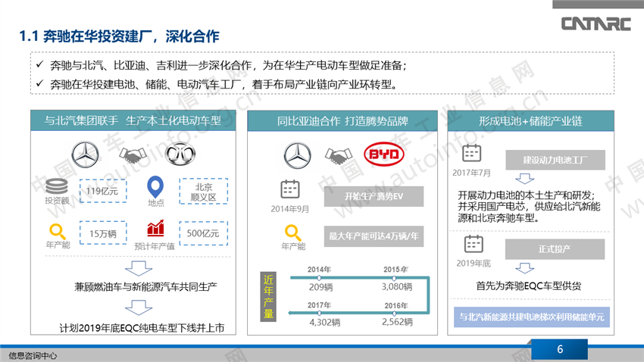644x362 pixels.
Task: Click magnifier 年产能 icon in BAIC panel
Action: (x=57, y=232)
